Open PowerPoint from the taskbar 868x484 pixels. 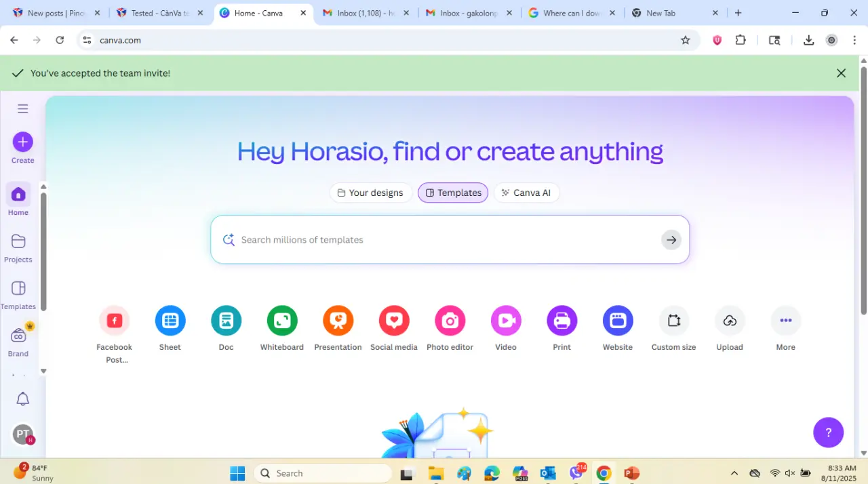click(631, 473)
